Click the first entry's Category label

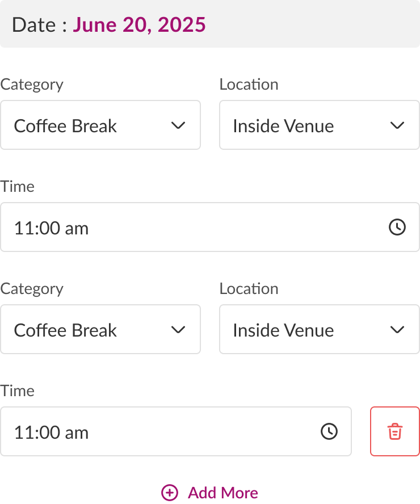point(32,85)
